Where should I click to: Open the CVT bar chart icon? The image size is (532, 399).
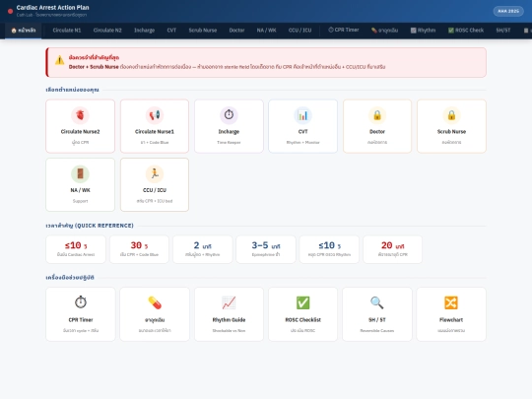pyautogui.click(x=302, y=115)
